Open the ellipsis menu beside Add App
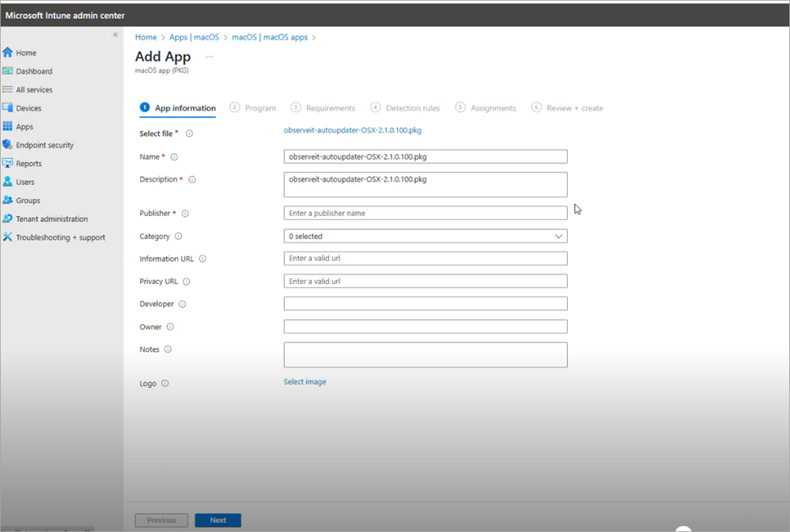 point(210,56)
